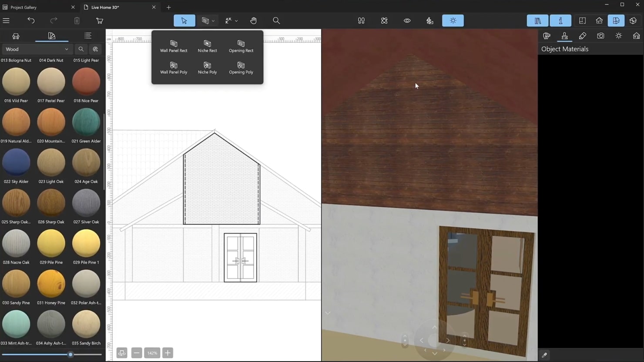
Task: Toggle the split 2D/3D view button
Action: (x=616, y=20)
